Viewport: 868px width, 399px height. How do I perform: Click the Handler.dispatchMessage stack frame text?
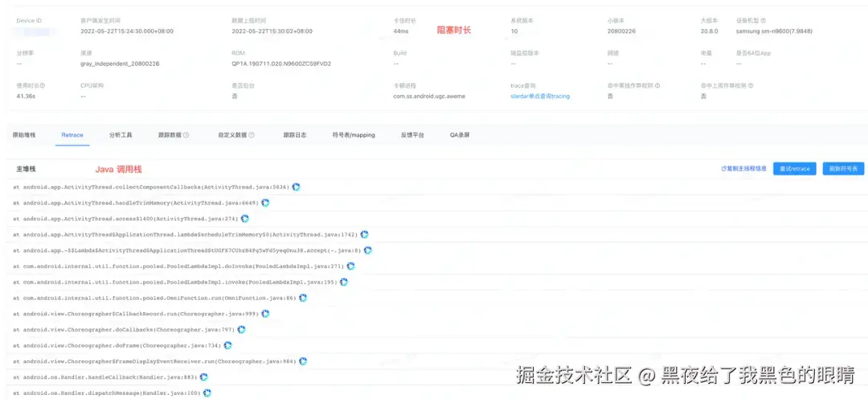coord(106,393)
